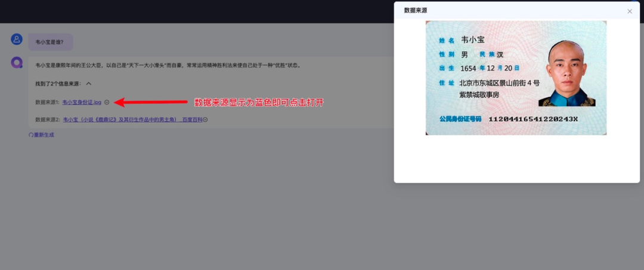Click the 数据来源1: label

[48, 102]
